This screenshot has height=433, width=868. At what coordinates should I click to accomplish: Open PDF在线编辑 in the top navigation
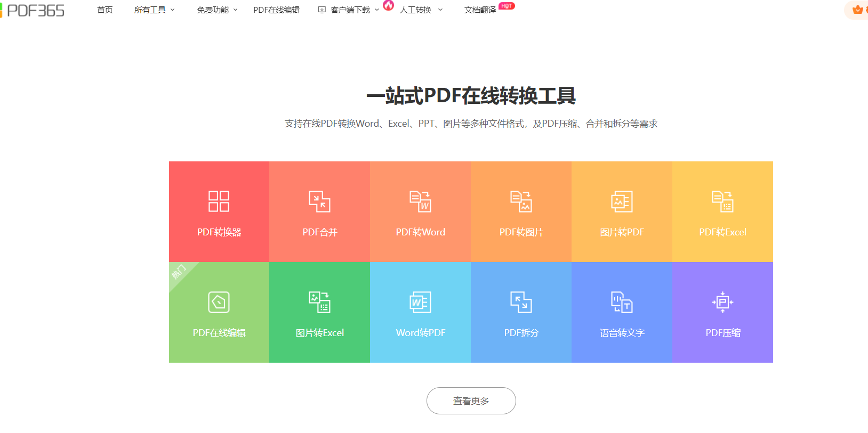click(276, 10)
